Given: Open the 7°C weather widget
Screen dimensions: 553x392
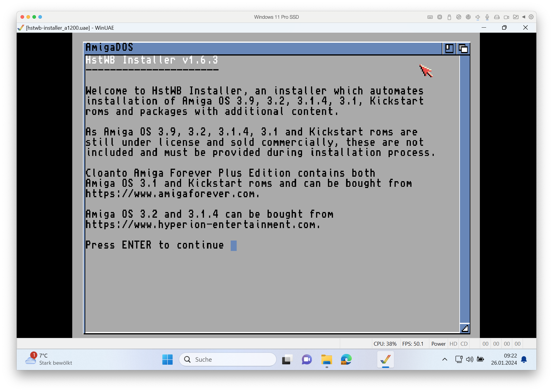Looking at the screenshot, I should pos(49,359).
